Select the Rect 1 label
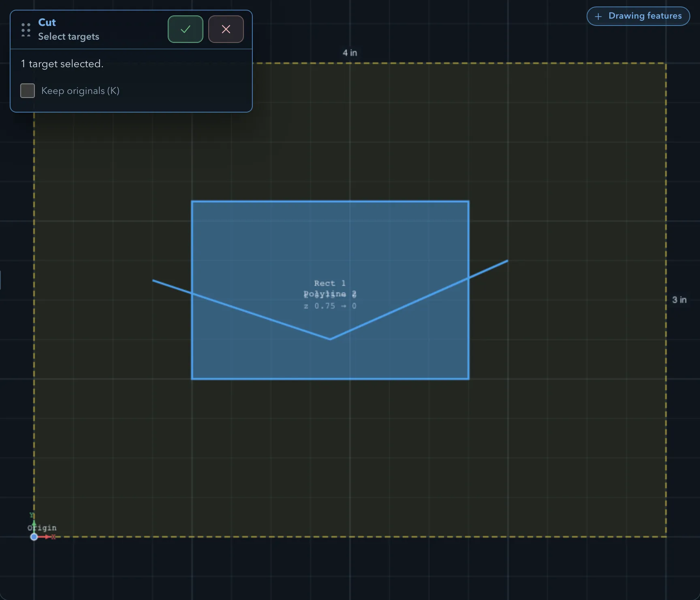 tap(330, 283)
